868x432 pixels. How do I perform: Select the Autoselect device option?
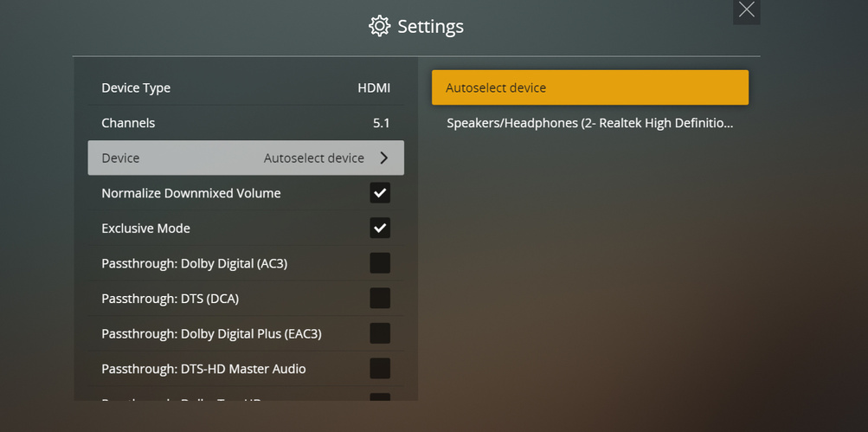589,87
